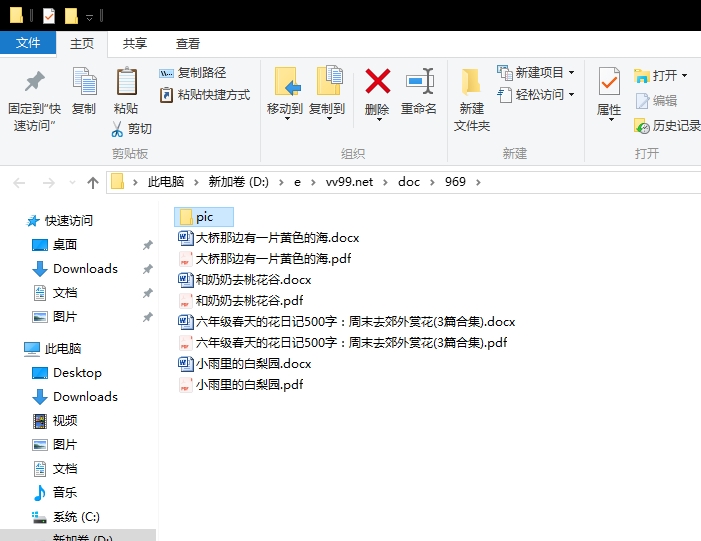Switch to the 主页 ribbon tab

point(82,43)
